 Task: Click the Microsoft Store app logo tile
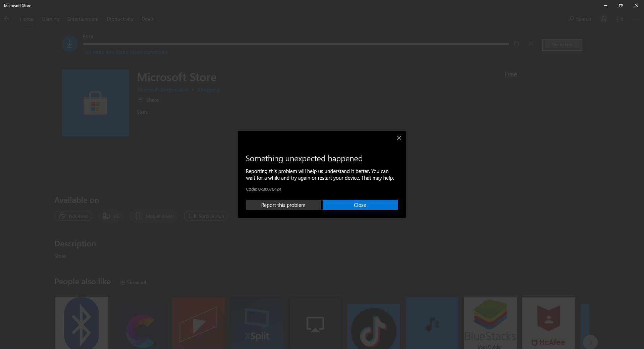point(95,103)
